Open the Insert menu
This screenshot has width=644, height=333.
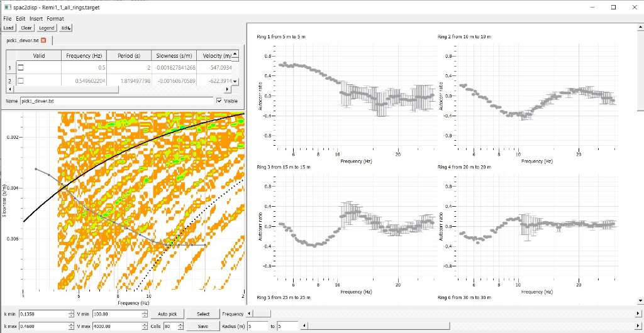click(x=36, y=19)
